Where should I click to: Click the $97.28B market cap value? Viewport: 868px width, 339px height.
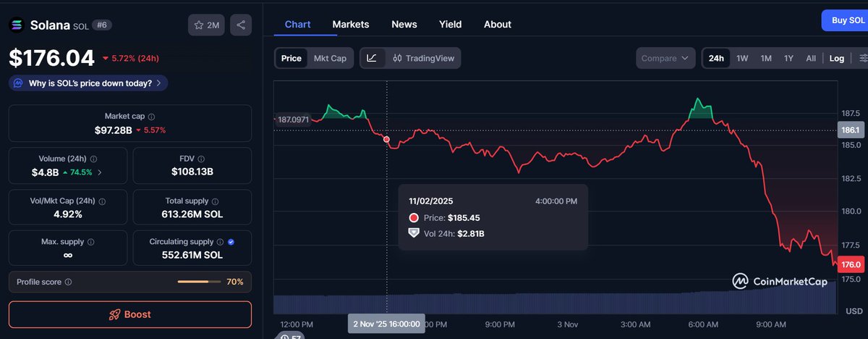(113, 130)
